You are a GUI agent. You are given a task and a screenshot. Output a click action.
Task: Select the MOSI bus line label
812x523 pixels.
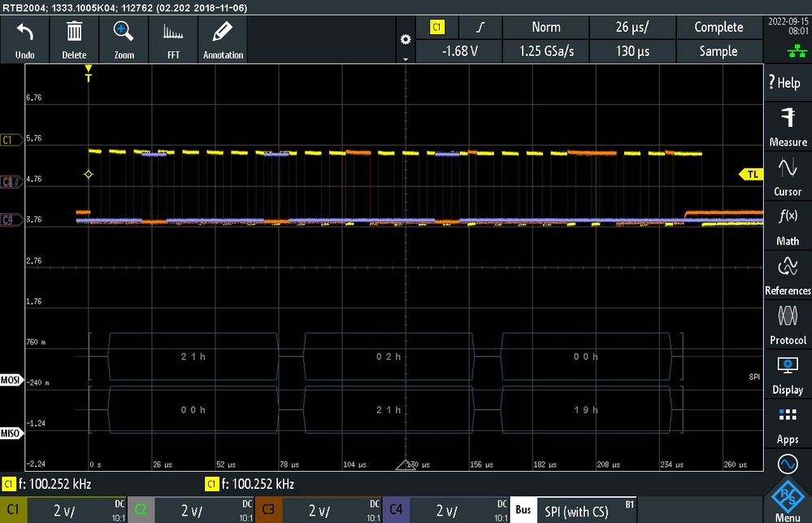point(11,380)
